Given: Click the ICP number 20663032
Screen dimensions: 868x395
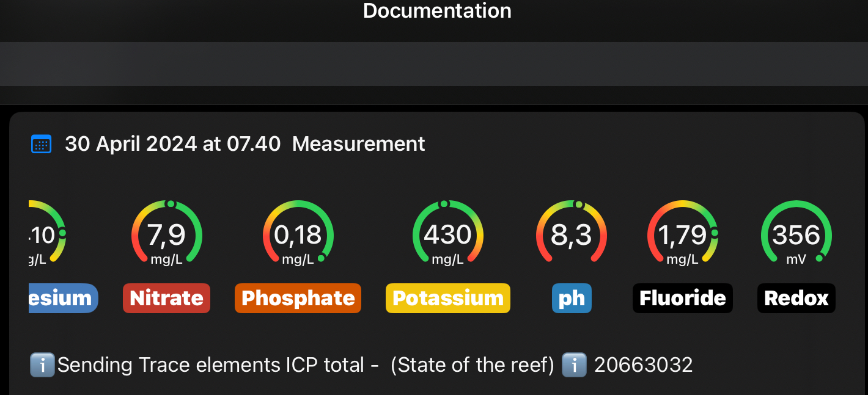Looking at the screenshot, I should (x=643, y=365).
